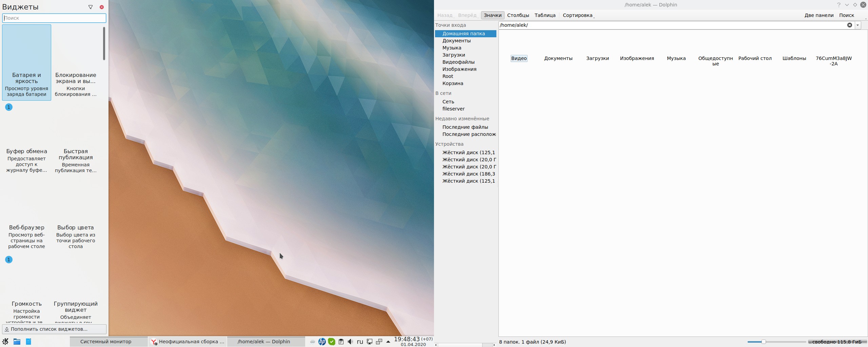Select Загрузки in the places sidebar
This screenshot has width=868, height=347.
[x=453, y=55]
